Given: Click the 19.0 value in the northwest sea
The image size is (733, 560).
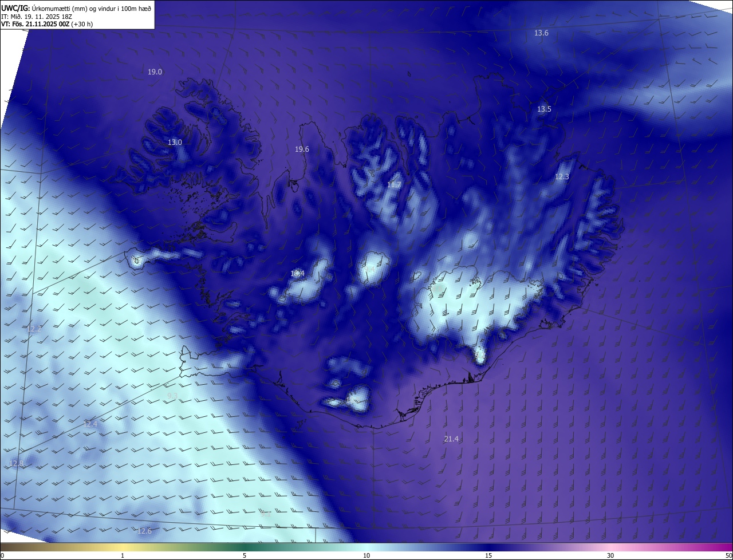Looking at the screenshot, I should tap(155, 72).
